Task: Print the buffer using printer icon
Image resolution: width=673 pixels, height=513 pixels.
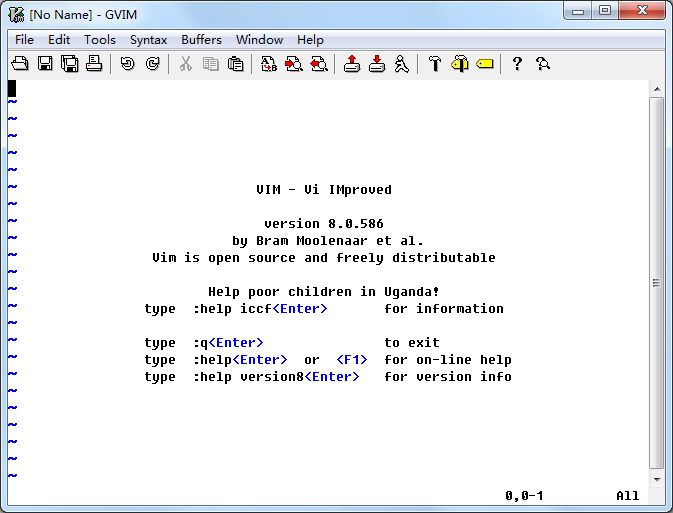Action: click(x=94, y=64)
